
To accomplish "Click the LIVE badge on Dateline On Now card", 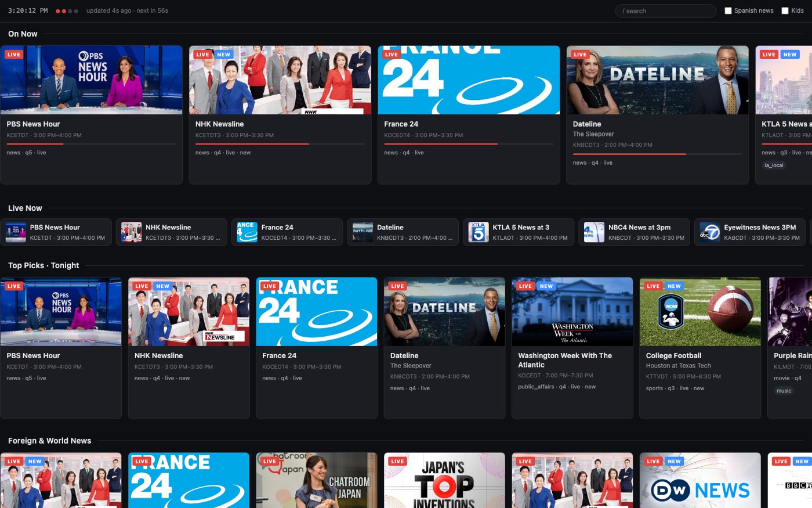I will [x=581, y=55].
